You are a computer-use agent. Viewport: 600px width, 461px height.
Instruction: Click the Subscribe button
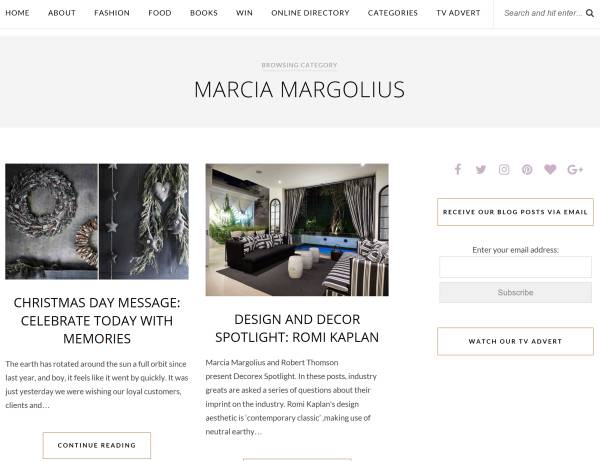coord(515,292)
